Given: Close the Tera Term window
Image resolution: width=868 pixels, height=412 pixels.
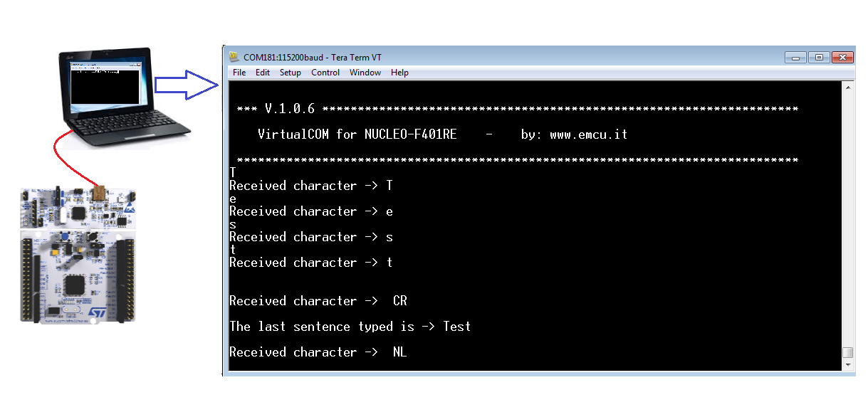Looking at the screenshot, I should click(842, 57).
